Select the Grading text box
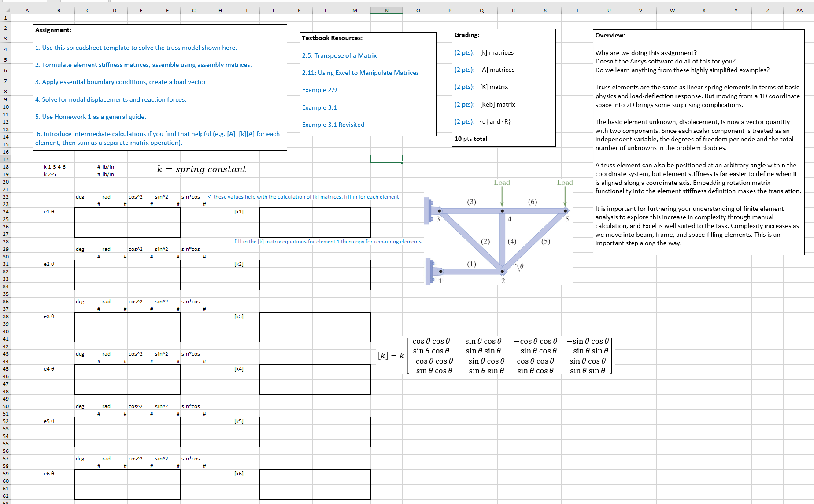 pyautogui.click(x=503, y=87)
